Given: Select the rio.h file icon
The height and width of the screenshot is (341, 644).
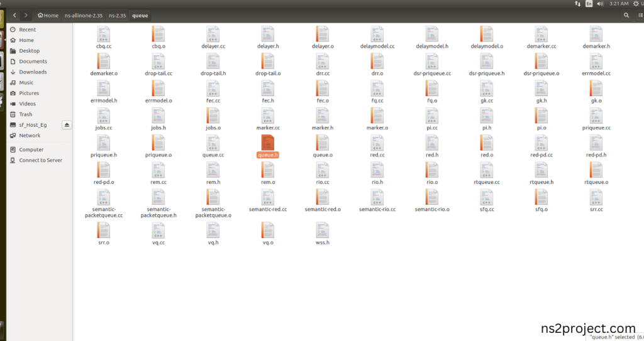Looking at the screenshot, I should point(377,170).
